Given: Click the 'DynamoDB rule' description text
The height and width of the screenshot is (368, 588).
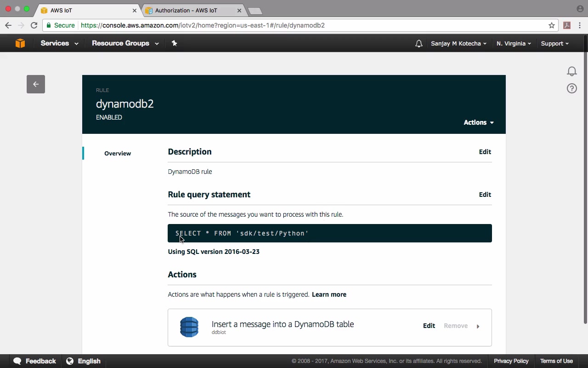Looking at the screenshot, I should click(x=190, y=172).
